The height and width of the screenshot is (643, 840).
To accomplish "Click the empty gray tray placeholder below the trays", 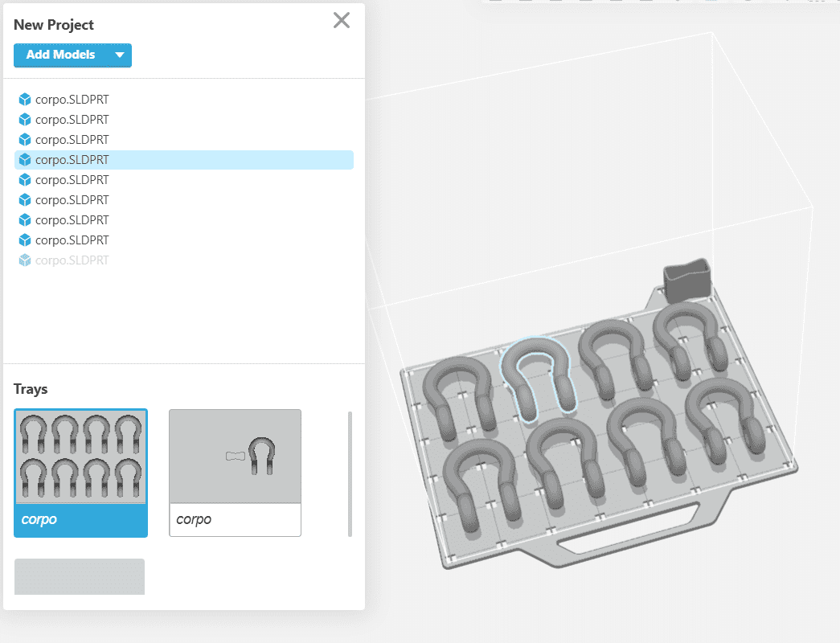I will tap(79, 576).
